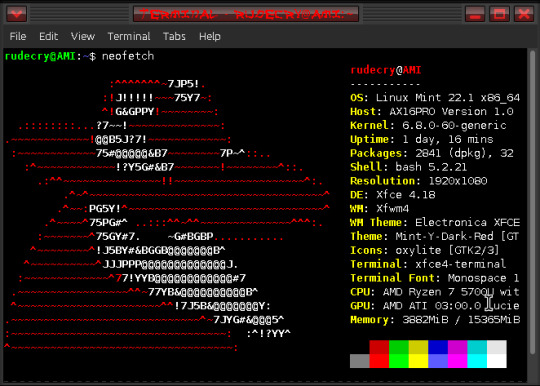Click the 'CPU: AMD Ryzen 7 5700U' line
The height and width of the screenshot is (386, 540).
coord(435,292)
